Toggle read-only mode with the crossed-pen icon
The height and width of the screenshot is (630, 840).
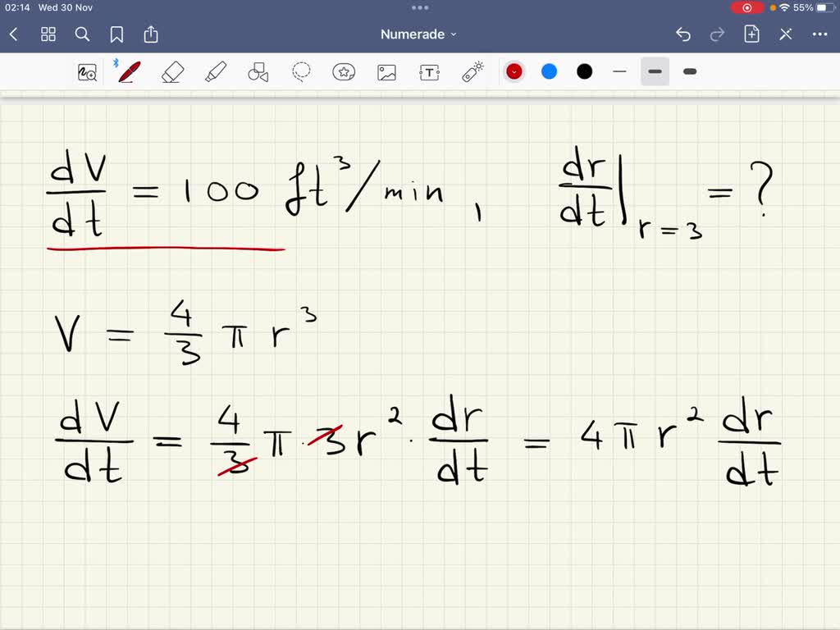pyautogui.click(x=785, y=34)
